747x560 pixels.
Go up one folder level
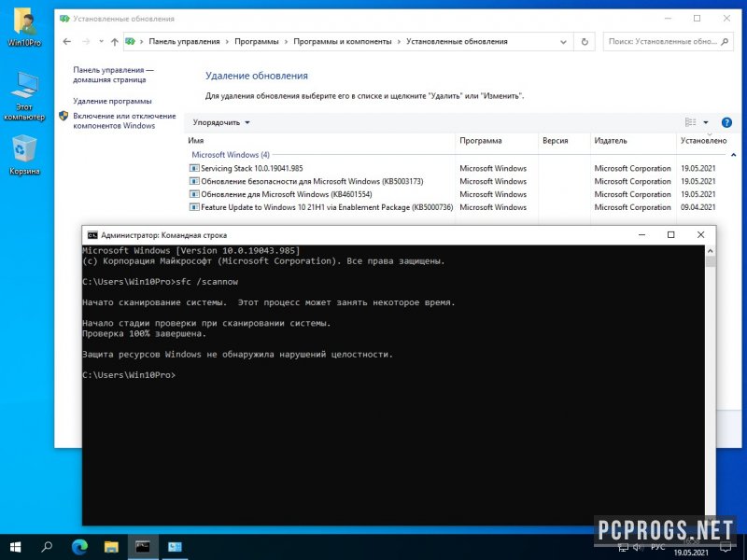click(x=114, y=42)
